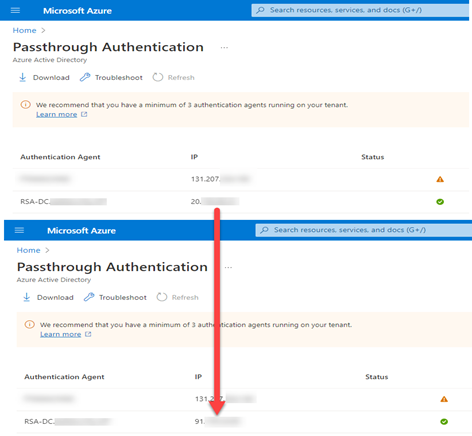This screenshot has width=472, height=436.
Task: Click search box in bottom Azure header
Action: point(364,230)
